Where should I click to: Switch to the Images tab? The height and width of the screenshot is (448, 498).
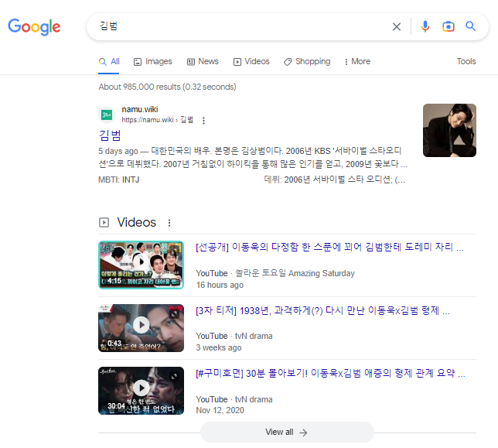pyautogui.click(x=153, y=61)
